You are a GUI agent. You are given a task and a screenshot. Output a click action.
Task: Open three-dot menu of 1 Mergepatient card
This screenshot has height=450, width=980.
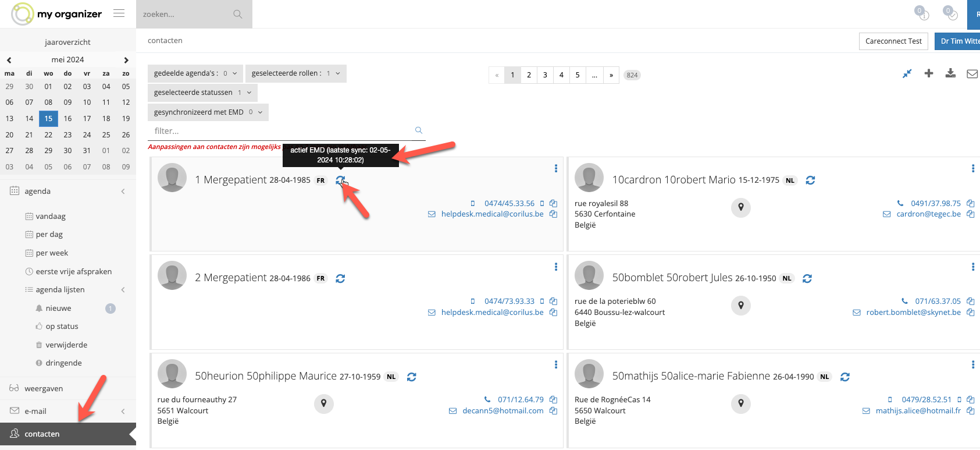[x=556, y=168]
